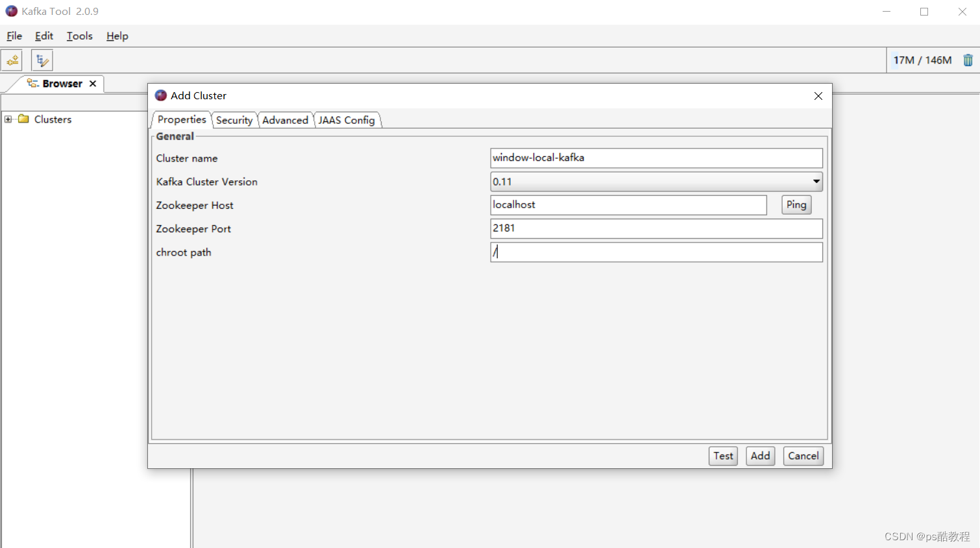This screenshot has width=980, height=548.
Task: Select the Properties tab
Action: click(182, 119)
